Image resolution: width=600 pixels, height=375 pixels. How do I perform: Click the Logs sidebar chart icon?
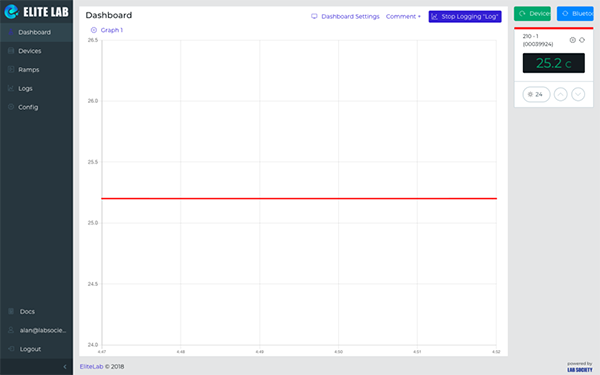point(11,88)
